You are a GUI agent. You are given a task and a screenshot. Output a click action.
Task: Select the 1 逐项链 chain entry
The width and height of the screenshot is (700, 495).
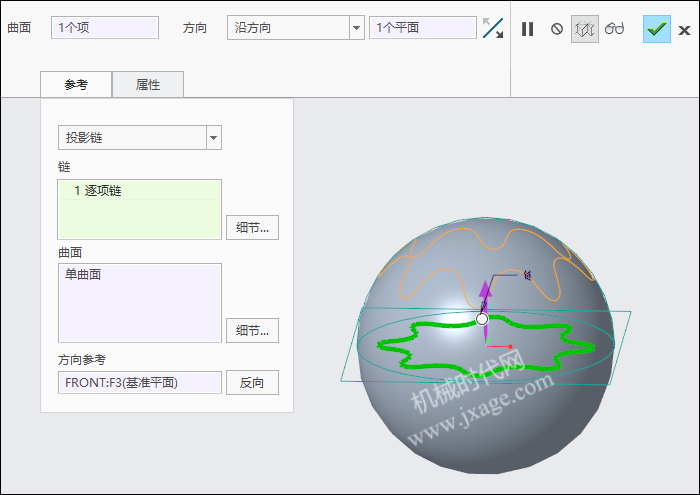click(140, 191)
